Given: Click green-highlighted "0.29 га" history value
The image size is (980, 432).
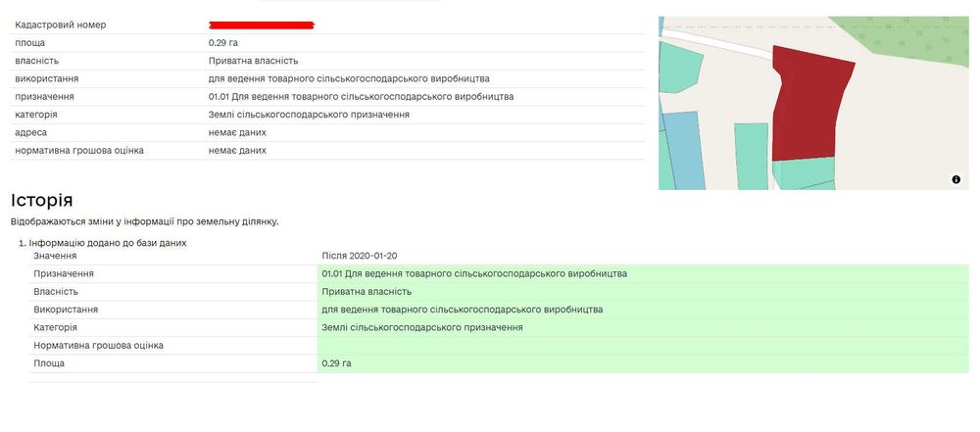Looking at the screenshot, I should 337,363.
